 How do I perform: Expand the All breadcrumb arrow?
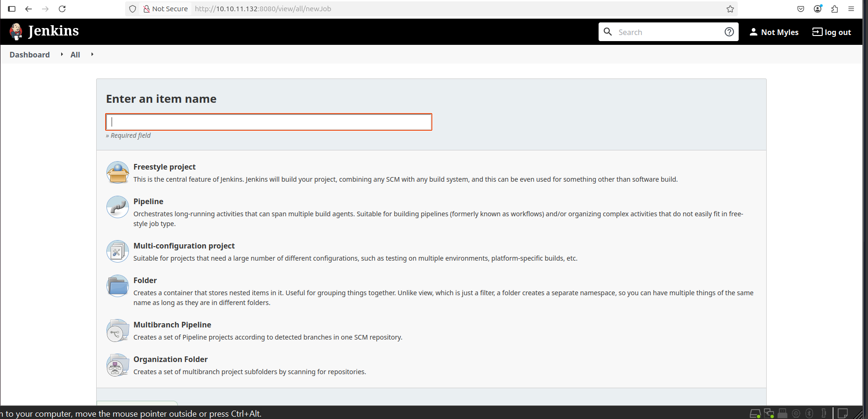(92, 54)
